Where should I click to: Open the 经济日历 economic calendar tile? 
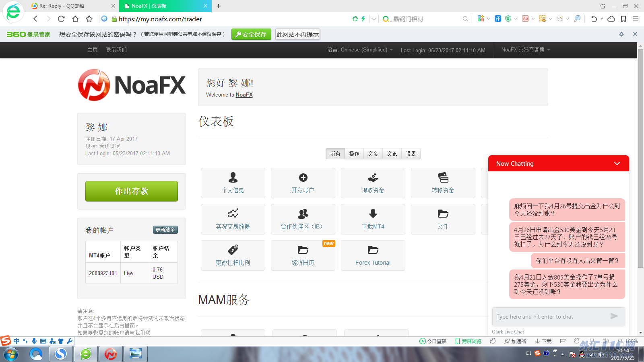[x=303, y=255]
